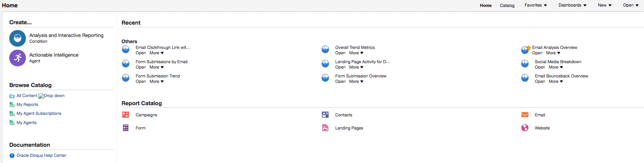Click the Email Clickthrough Link analysis icon
The height and width of the screenshot is (163, 644).
click(126, 49)
